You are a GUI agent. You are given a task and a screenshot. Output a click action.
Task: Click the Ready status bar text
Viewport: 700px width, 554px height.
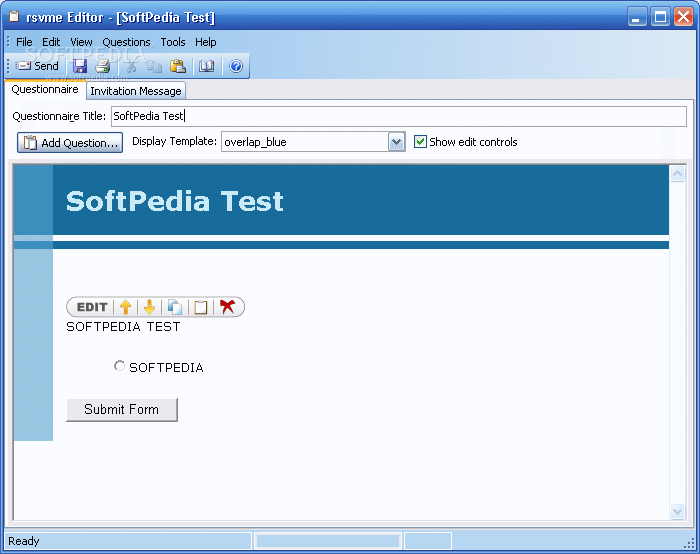24,541
